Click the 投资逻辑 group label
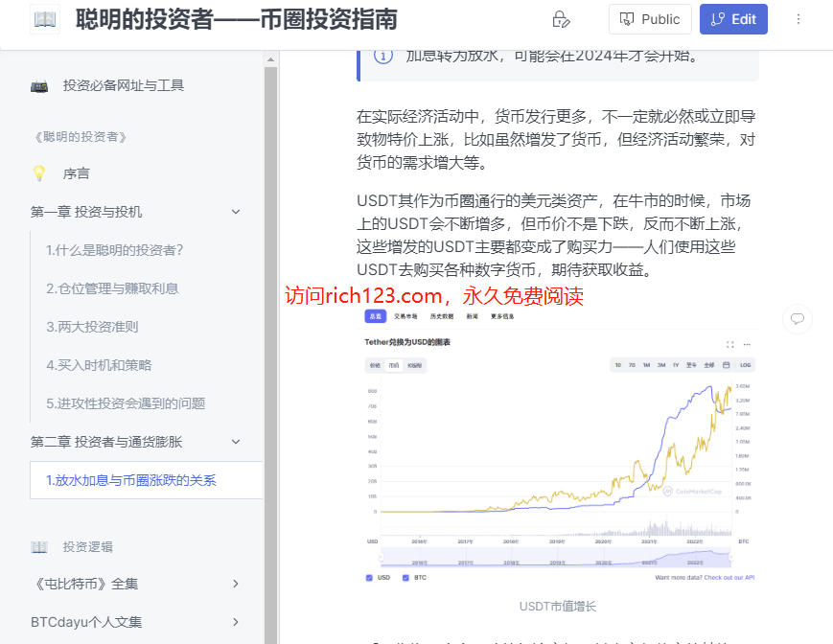833x644 pixels. [x=87, y=547]
